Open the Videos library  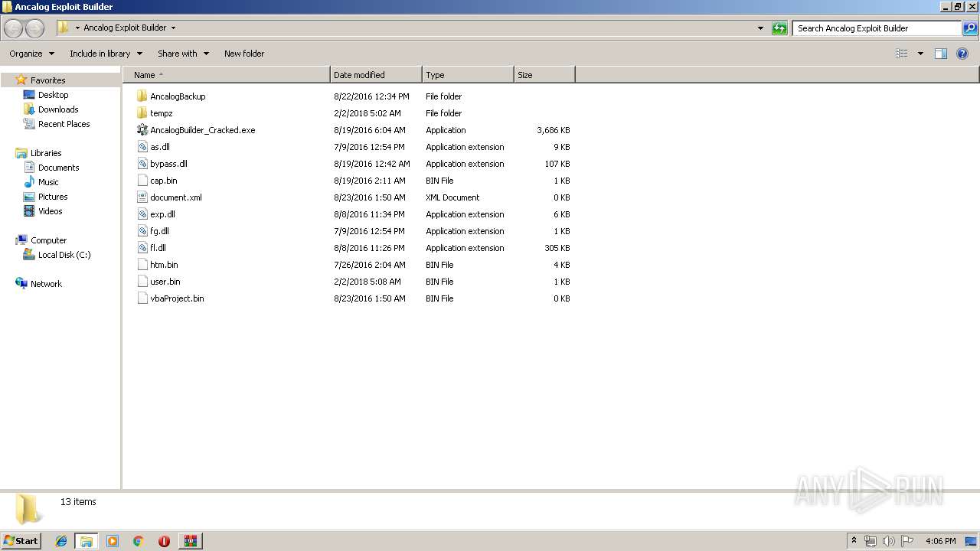tap(51, 211)
